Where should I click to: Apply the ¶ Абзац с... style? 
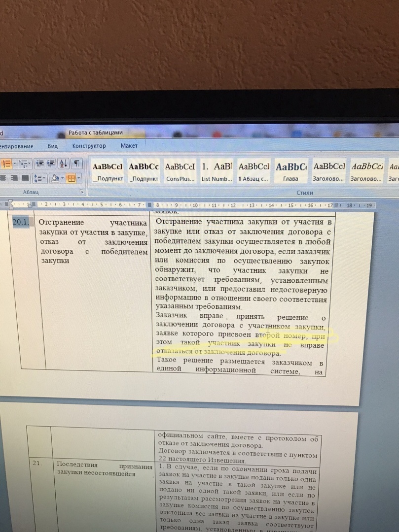point(254,171)
